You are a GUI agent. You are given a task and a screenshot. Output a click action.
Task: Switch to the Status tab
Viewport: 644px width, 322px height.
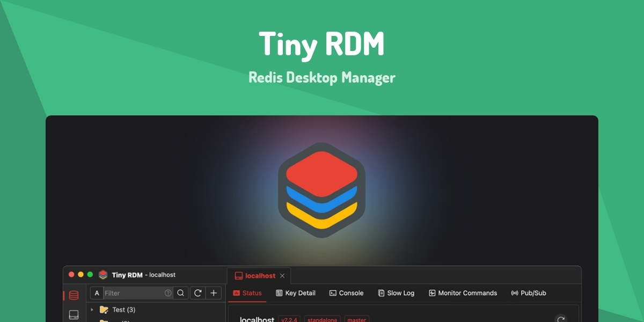pyautogui.click(x=247, y=293)
